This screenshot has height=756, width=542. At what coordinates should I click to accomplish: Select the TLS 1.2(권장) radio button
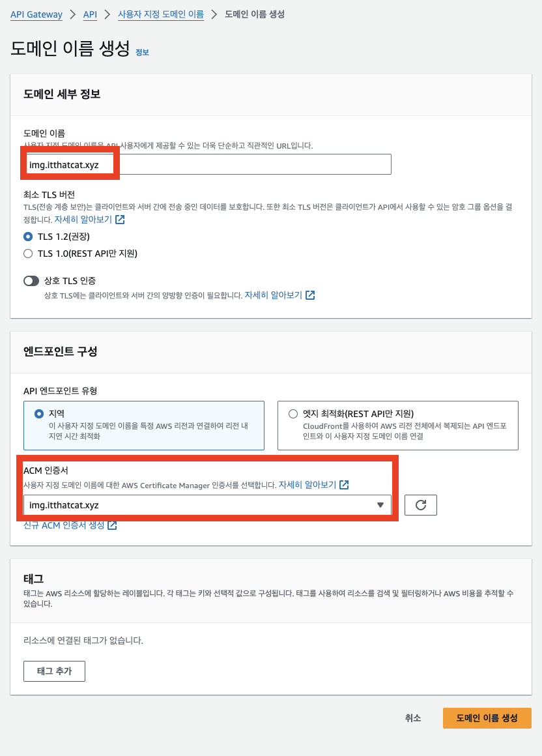click(28, 236)
